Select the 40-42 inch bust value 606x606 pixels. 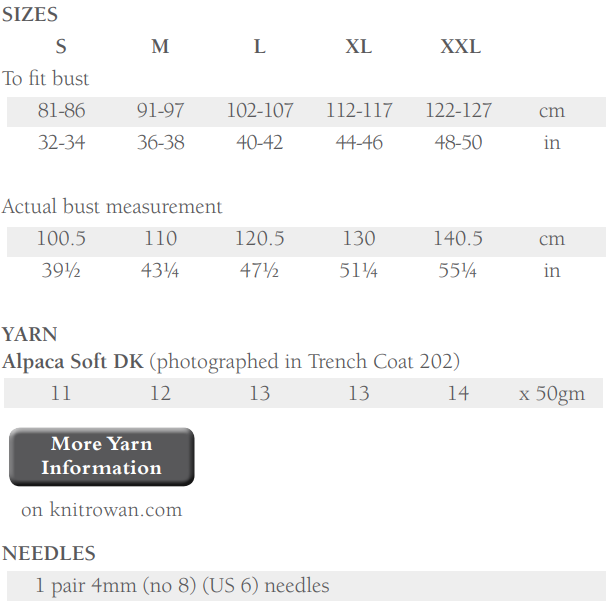[x=259, y=143]
